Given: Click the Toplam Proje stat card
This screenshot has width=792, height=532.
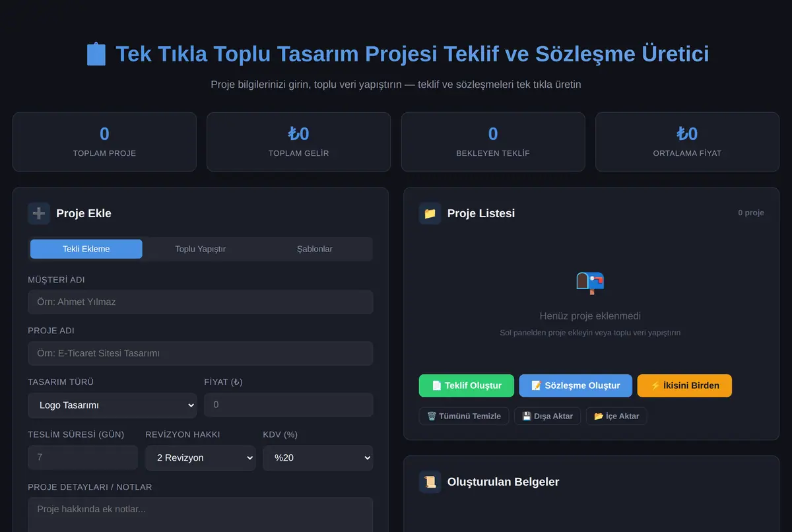Looking at the screenshot, I should 104,142.
